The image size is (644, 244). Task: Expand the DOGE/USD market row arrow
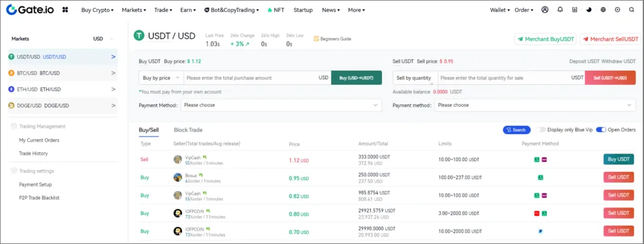(x=113, y=106)
